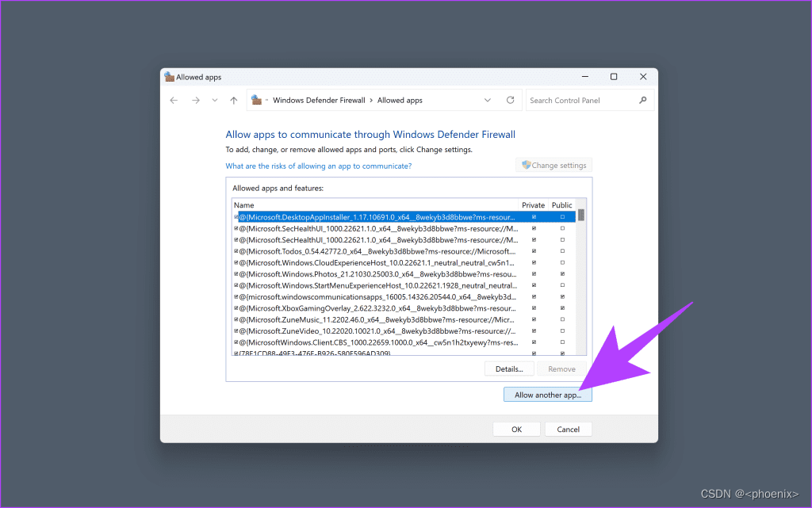Sort by Name column header
The height and width of the screenshot is (508, 812).
click(375, 204)
